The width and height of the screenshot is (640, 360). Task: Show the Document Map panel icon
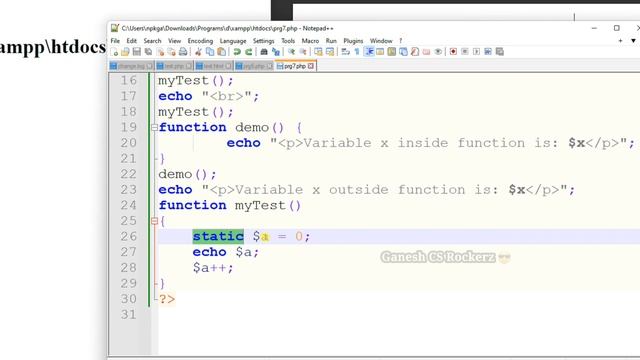[391, 52]
